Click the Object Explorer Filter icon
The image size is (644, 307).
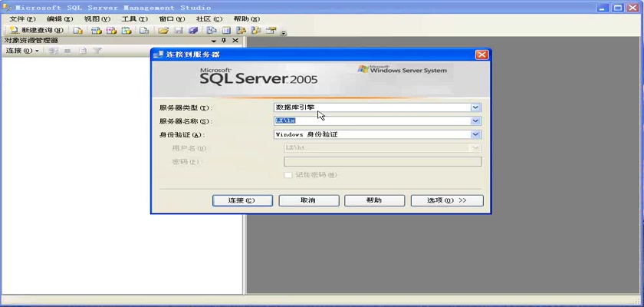(97, 51)
